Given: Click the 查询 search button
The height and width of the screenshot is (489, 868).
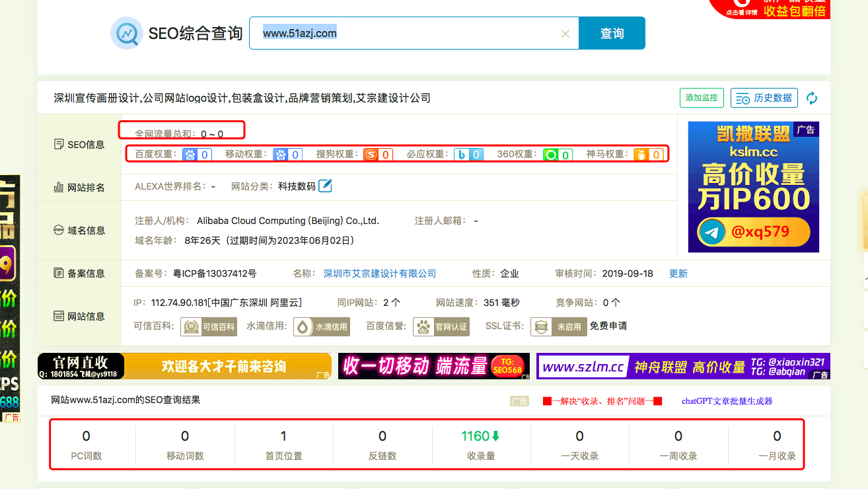Looking at the screenshot, I should tap(612, 32).
